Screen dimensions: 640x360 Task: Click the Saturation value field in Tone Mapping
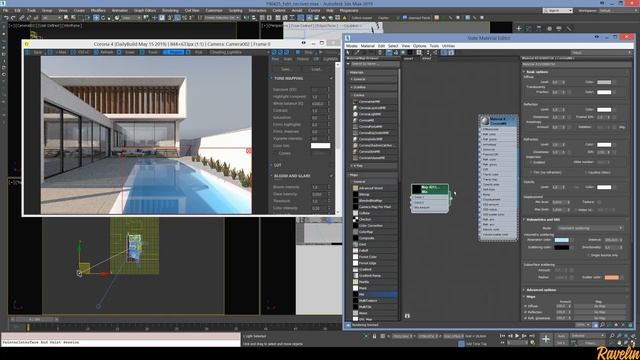(x=319, y=118)
